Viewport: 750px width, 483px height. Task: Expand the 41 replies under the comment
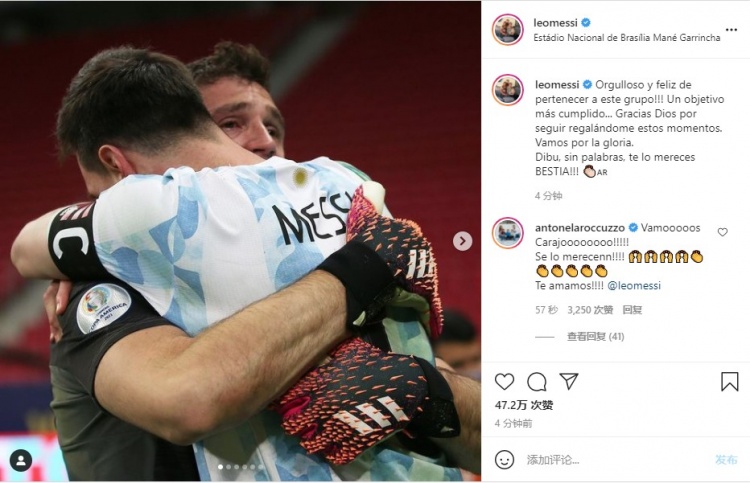[596, 337]
